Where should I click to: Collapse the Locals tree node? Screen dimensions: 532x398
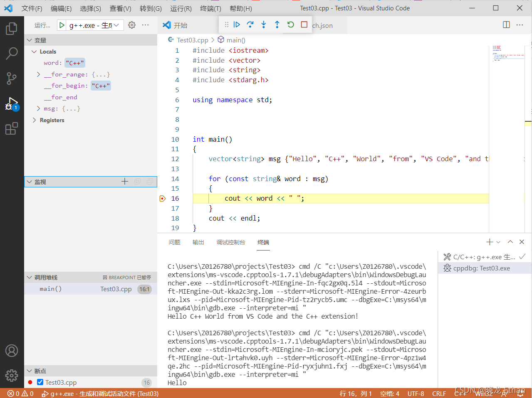pyautogui.click(x=34, y=52)
